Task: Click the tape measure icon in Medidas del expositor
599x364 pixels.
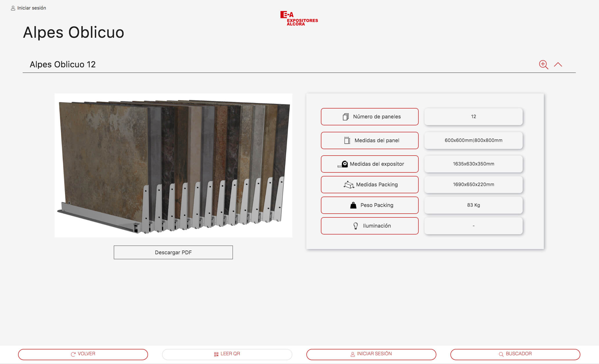Action: click(343, 164)
